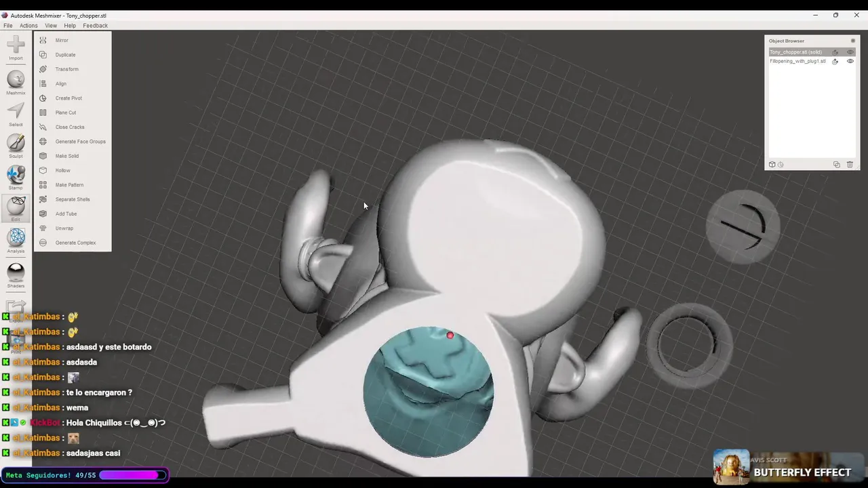
Task: Toggle the magnet icon for Tony_chopper.stl
Action: point(835,52)
